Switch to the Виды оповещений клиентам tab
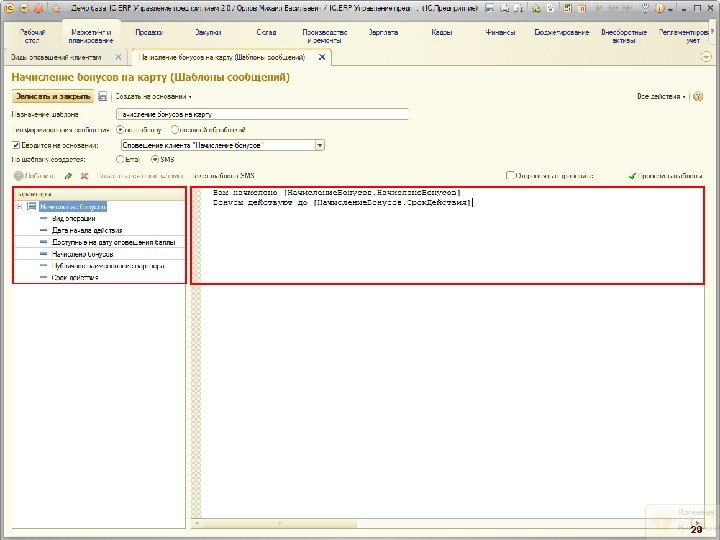This screenshot has height=540, width=720. [x=56, y=57]
